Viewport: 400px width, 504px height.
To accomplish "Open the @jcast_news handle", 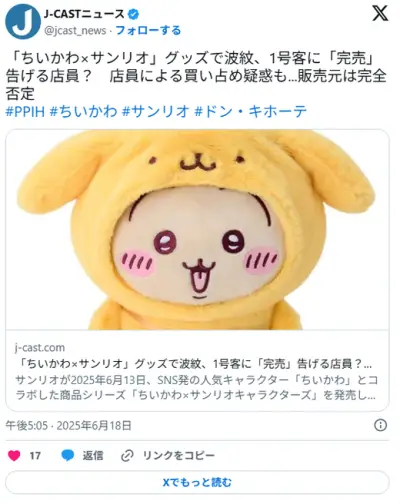I will (x=75, y=31).
